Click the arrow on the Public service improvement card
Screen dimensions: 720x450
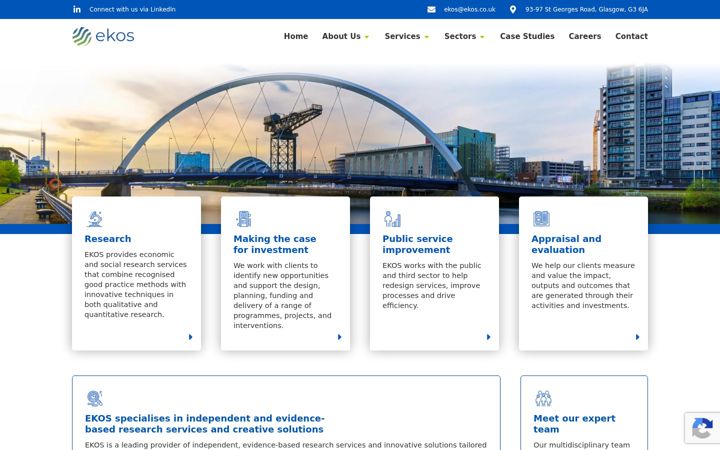click(x=489, y=337)
